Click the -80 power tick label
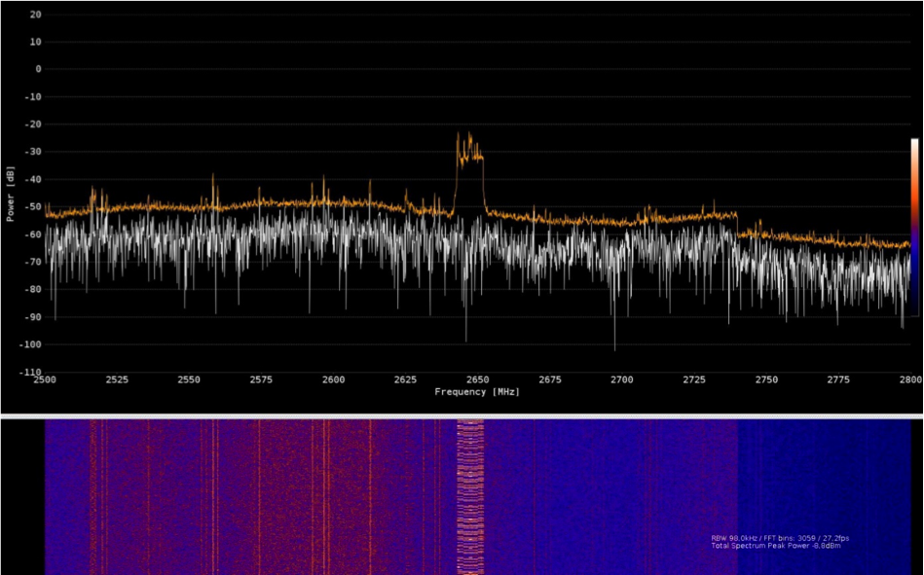This screenshot has width=924, height=575. [33, 289]
